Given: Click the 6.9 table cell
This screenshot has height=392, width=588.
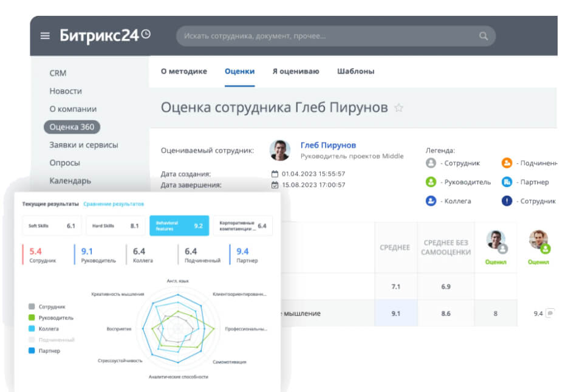Looking at the screenshot, I should 446,287.
